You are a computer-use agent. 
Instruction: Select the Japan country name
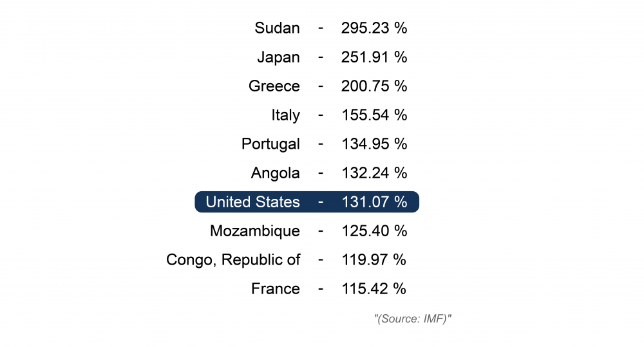278,57
